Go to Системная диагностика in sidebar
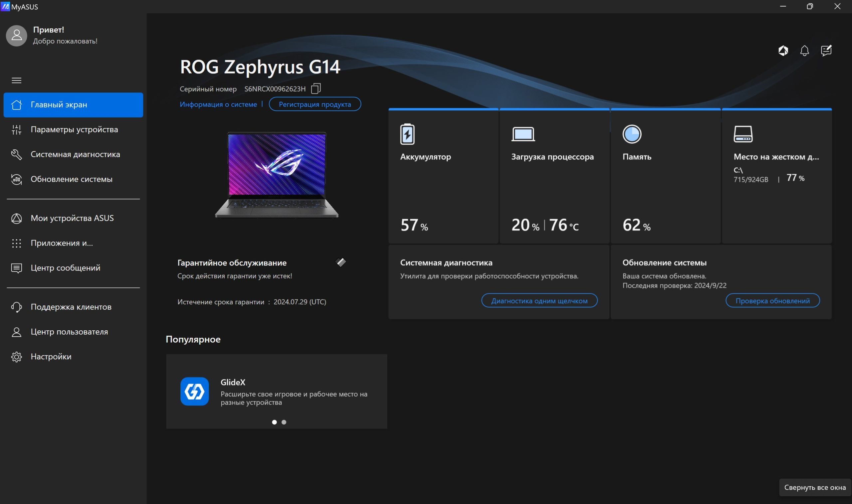 pos(73,154)
